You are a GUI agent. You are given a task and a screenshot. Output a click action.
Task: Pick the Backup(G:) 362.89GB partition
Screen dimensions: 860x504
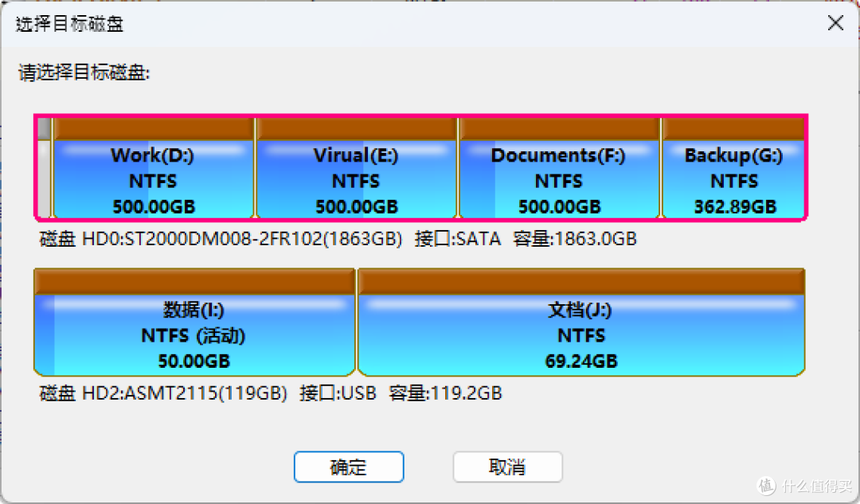point(733,168)
